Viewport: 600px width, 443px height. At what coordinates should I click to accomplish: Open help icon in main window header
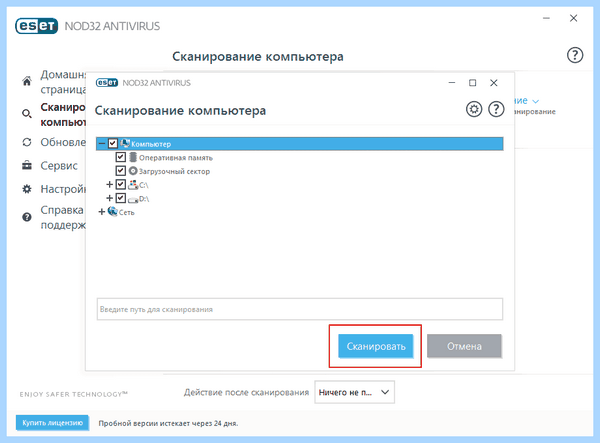click(575, 55)
